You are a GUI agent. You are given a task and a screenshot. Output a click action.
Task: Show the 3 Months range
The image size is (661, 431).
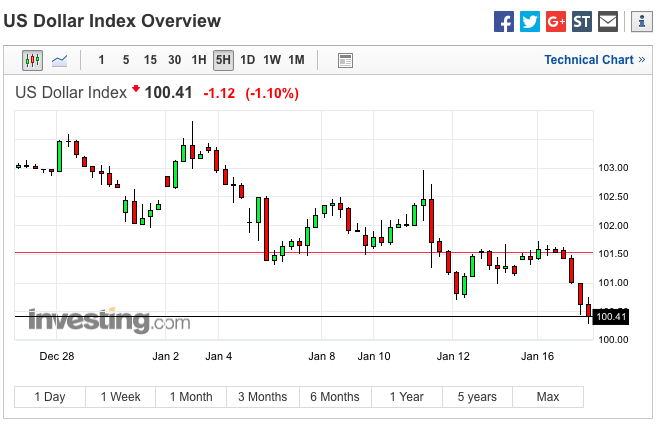(x=263, y=397)
